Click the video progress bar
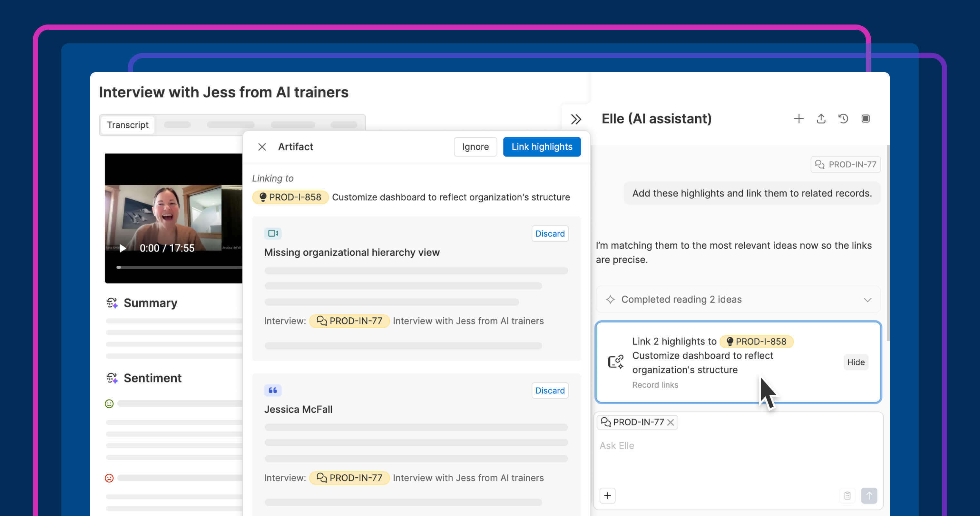Viewport: 980px width, 516px height. tap(180, 267)
